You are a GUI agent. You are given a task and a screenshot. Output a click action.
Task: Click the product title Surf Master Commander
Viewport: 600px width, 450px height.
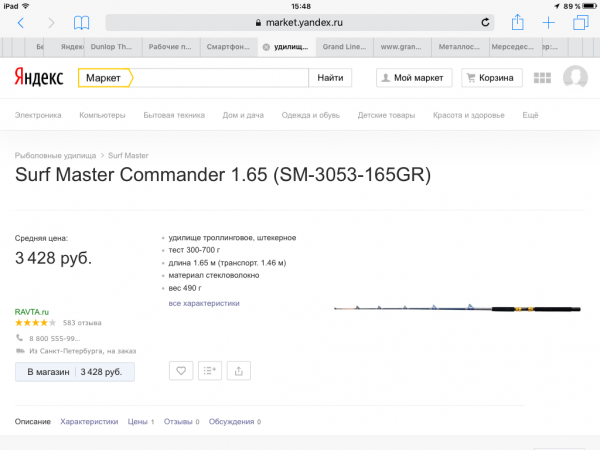point(223,175)
